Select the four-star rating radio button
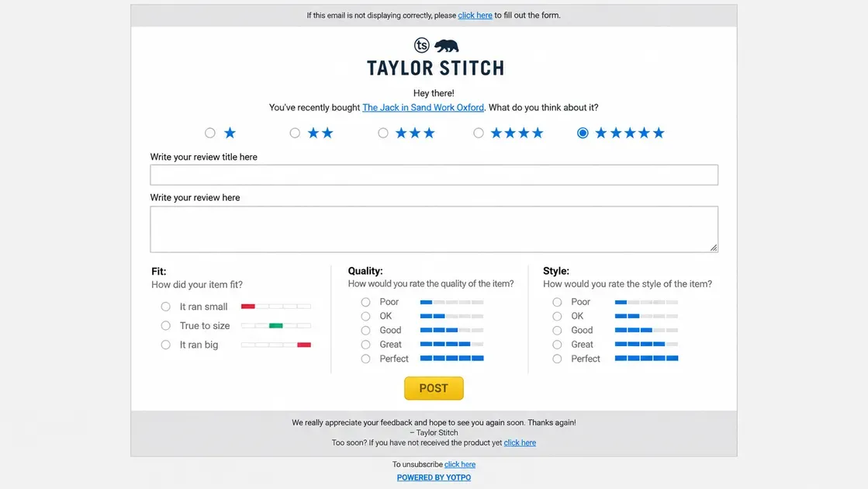Screen dimensions: 868x489 coord(479,133)
